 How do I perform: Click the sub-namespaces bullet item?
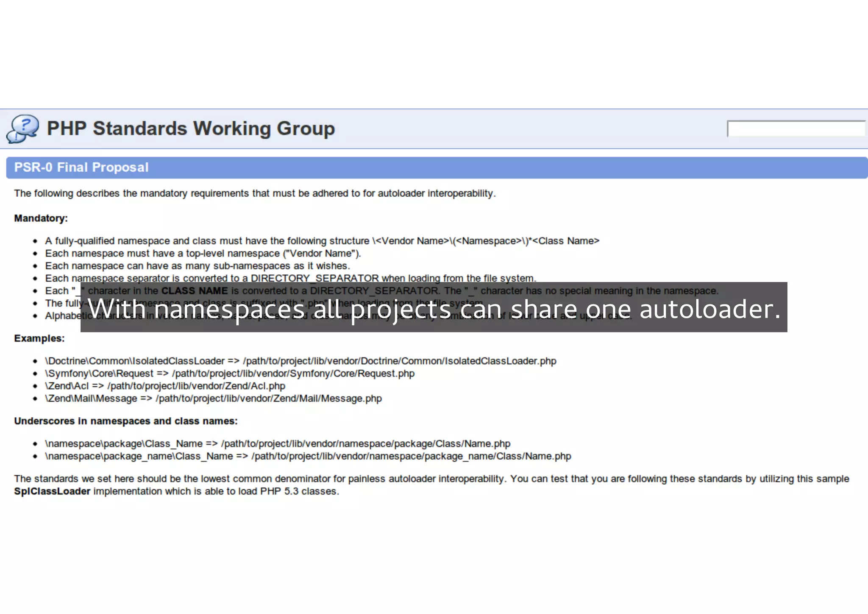point(198,266)
